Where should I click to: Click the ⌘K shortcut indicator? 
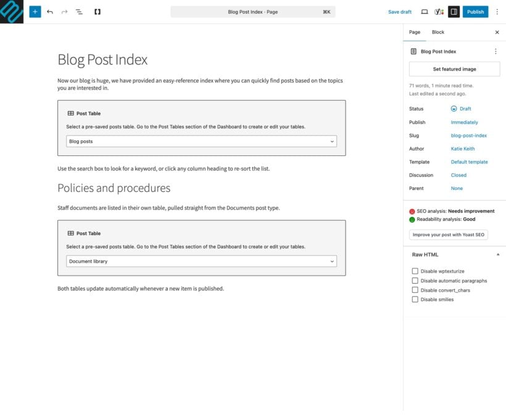[326, 12]
